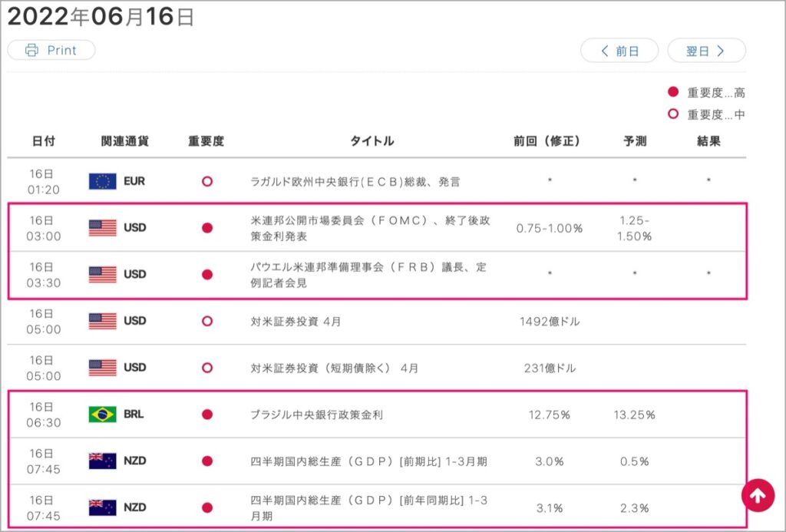The image size is (786, 532).
Task: Click high importance dot in BRL row
Action: [x=207, y=415]
